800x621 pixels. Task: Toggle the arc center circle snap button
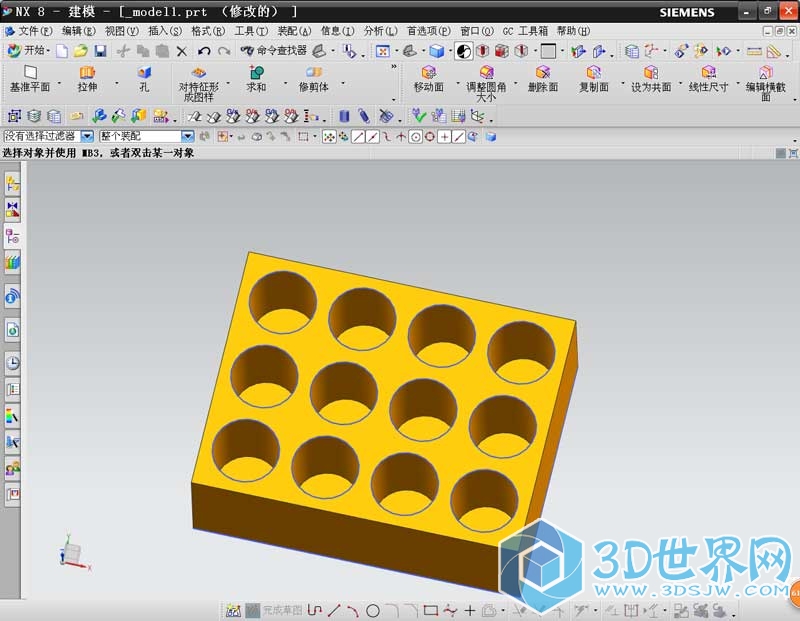click(416, 137)
